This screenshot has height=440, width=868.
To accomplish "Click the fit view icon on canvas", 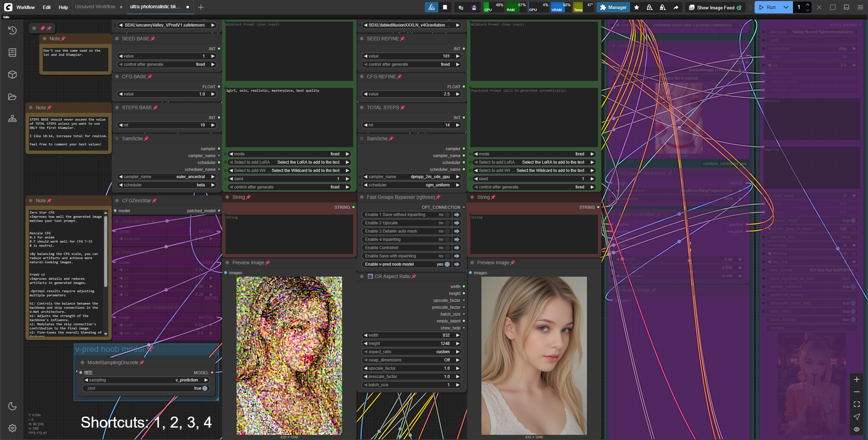I will tap(857, 404).
